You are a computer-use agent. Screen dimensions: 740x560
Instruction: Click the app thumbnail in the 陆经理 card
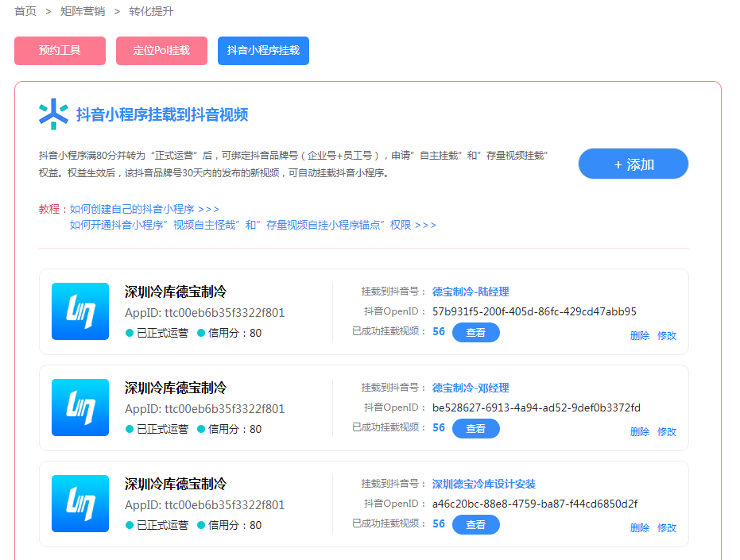pyautogui.click(x=80, y=311)
